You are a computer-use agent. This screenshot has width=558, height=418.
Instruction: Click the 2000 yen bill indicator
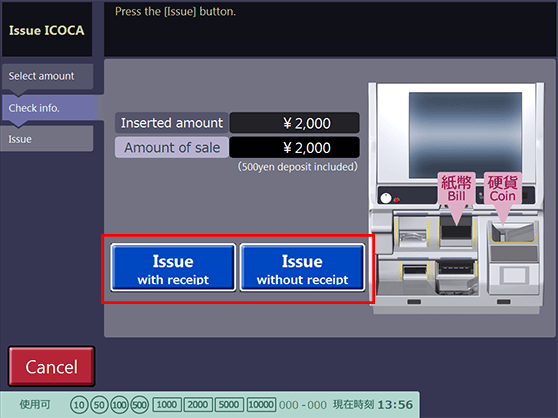pyautogui.click(x=198, y=404)
